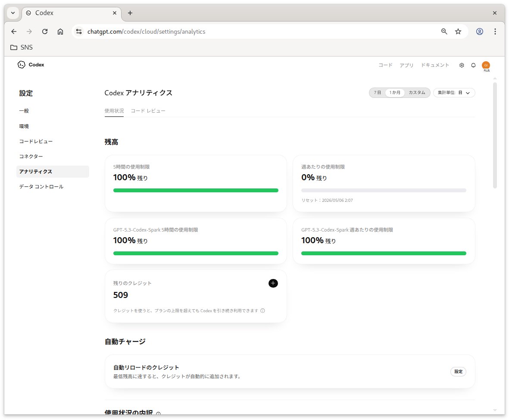The height and width of the screenshot is (420, 509).
Task: Show credits info tooltip icon
Action: [x=262, y=310]
